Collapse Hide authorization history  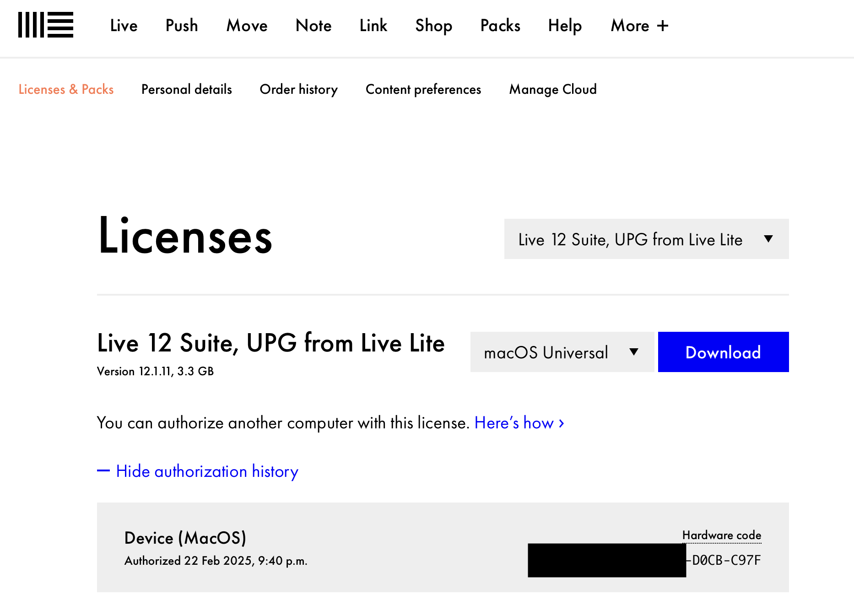point(198,471)
